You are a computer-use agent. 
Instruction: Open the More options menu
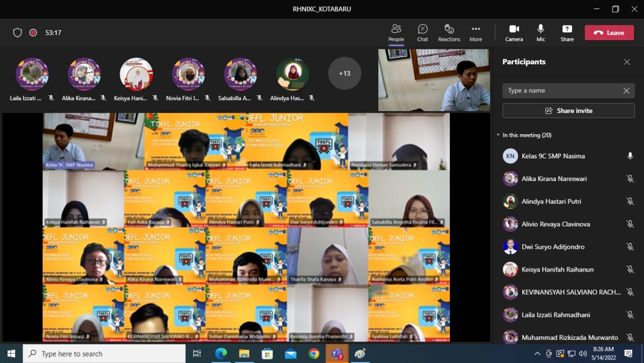[x=475, y=33]
